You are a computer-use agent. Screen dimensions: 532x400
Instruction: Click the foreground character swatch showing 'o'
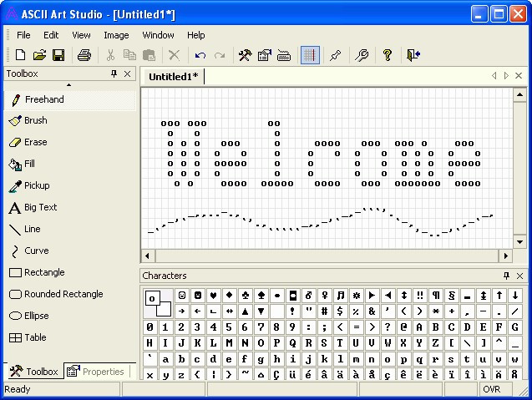pyautogui.click(x=152, y=299)
